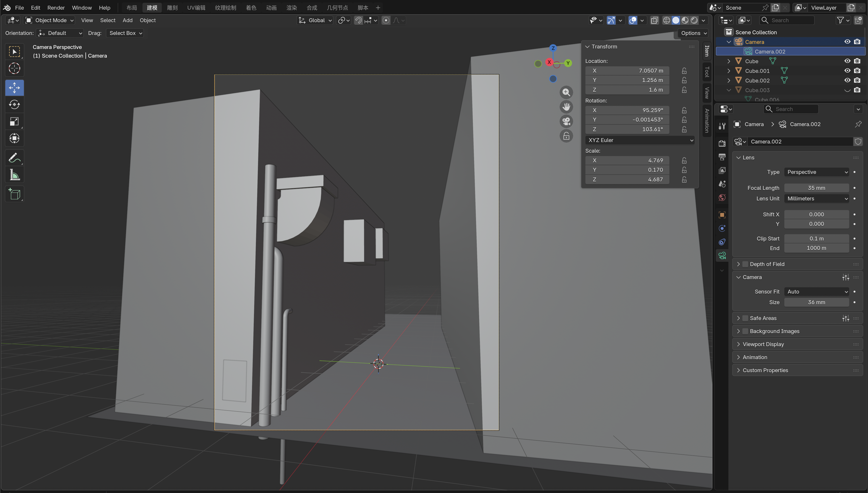
Task: Choose the 3D Cursor tool
Action: (x=14, y=68)
